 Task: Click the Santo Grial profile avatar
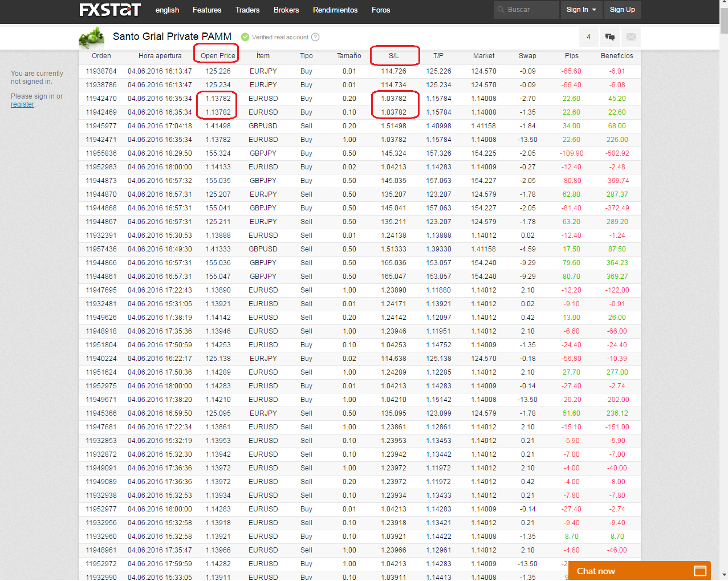91,38
